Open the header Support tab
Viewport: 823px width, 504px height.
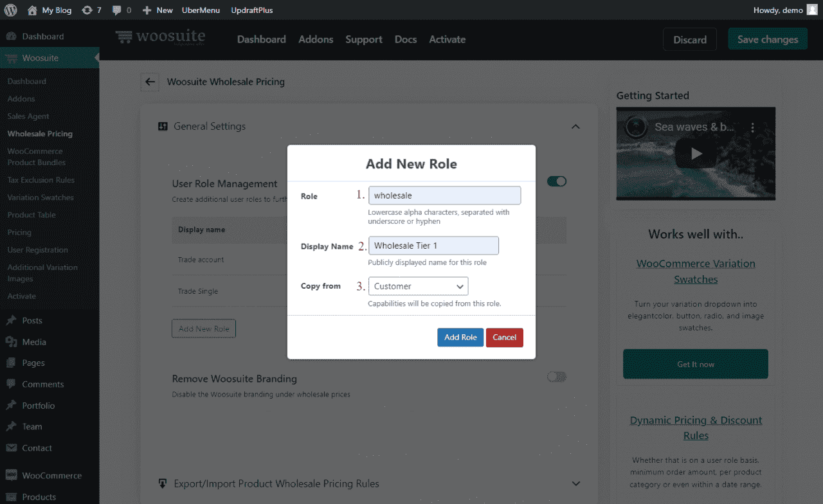point(364,39)
